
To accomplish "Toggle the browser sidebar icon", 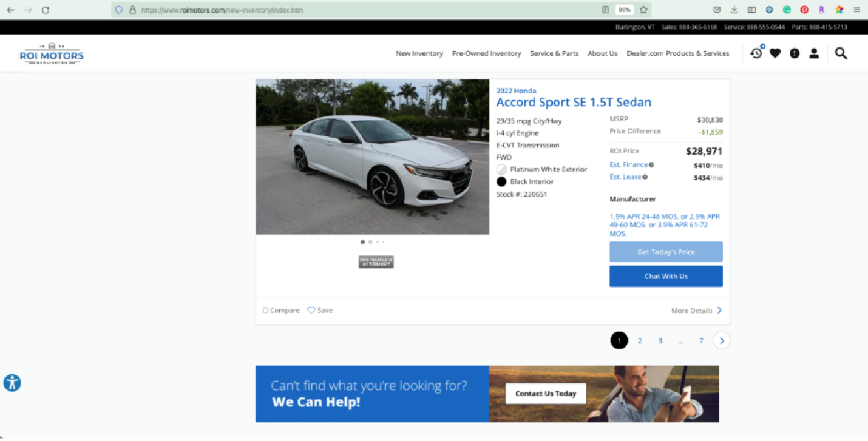I will coord(751,10).
